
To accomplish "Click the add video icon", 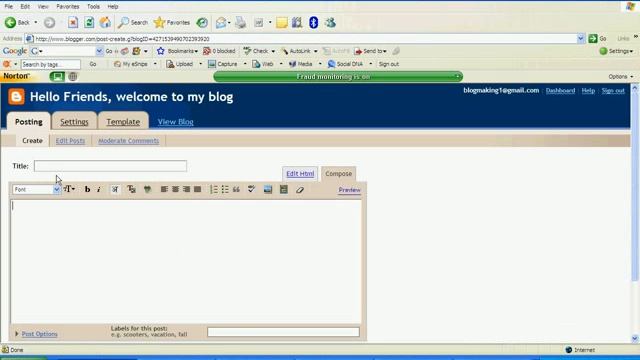I will point(284,189).
